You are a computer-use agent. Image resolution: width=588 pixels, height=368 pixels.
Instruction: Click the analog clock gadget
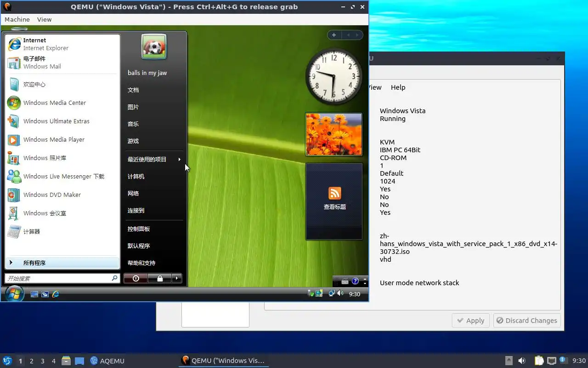pyautogui.click(x=334, y=76)
